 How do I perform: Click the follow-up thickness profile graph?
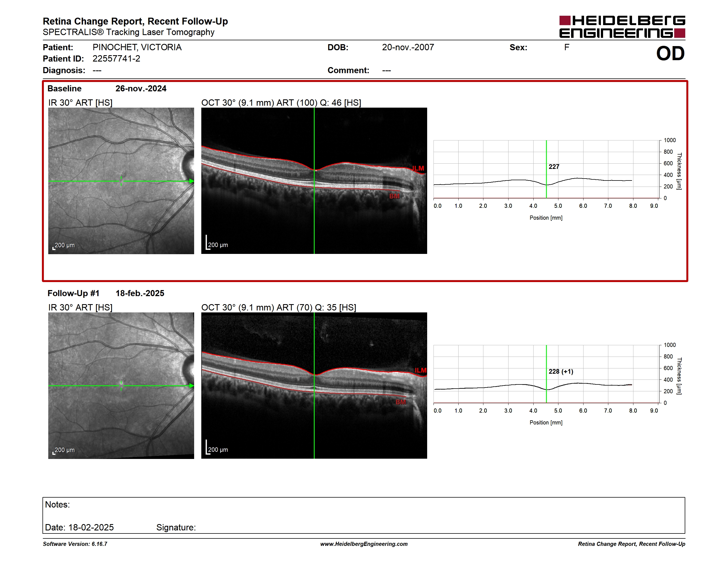546,374
